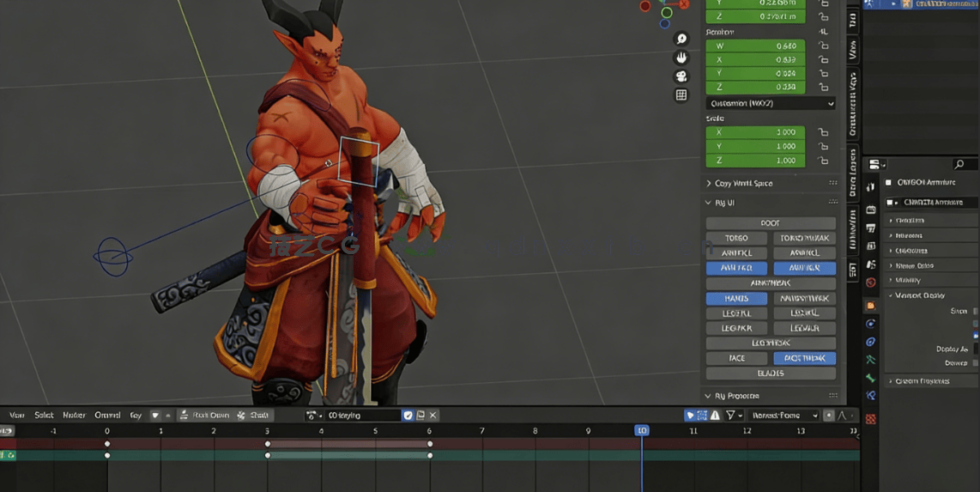Toggle lock for Scale Y value
980x492 pixels.
(x=823, y=146)
